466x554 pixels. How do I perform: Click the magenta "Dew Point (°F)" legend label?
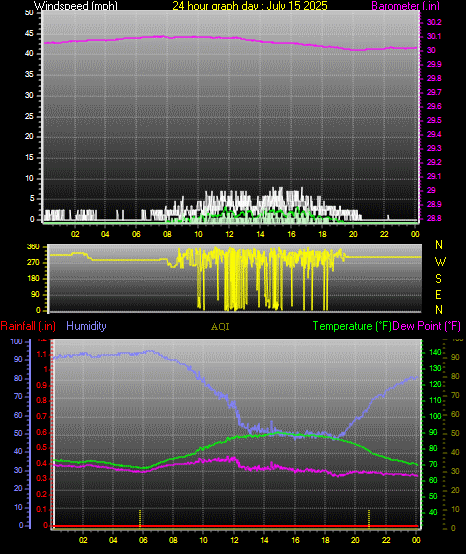coord(426,326)
